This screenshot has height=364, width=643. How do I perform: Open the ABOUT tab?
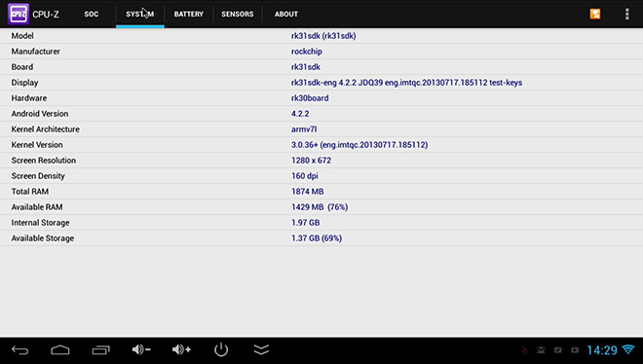[x=286, y=14]
